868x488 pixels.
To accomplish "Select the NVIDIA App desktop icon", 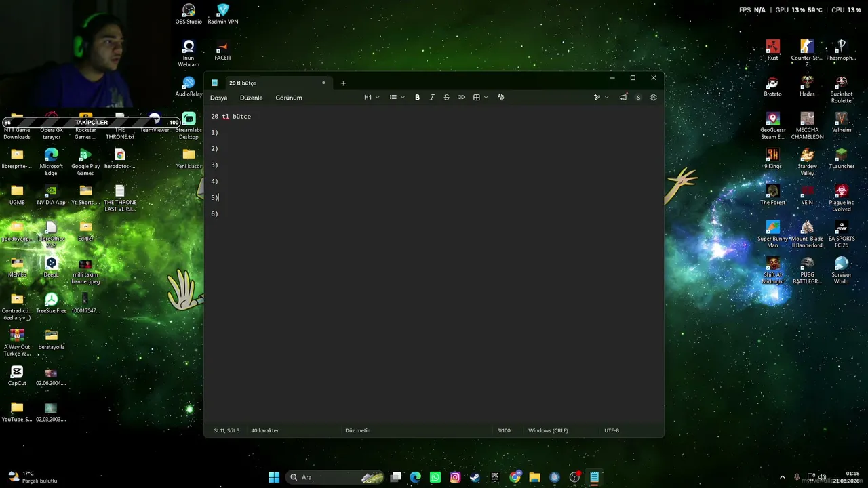I will pyautogui.click(x=51, y=195).
